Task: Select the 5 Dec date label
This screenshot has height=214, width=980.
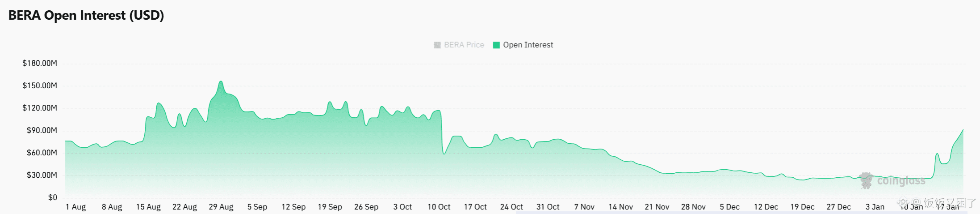Action: pos(729,207)
